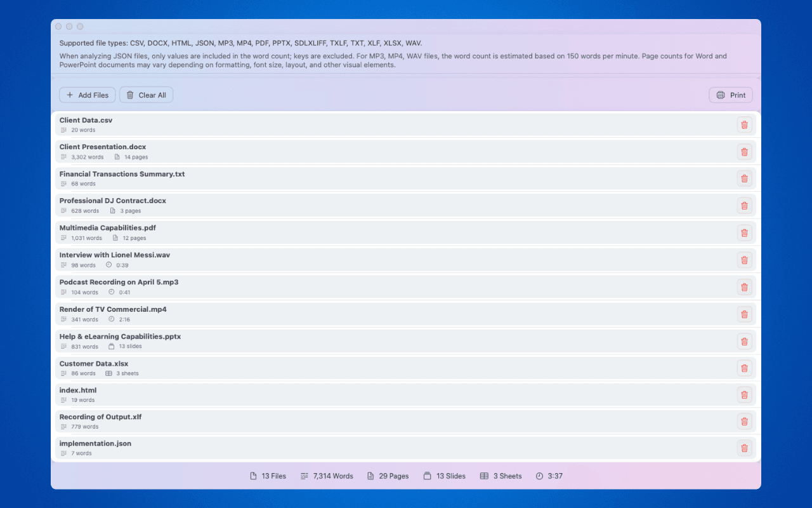Delete Client Data.csv using its trash icon
This screenshot has width=812, height=508.
(744, 124)
